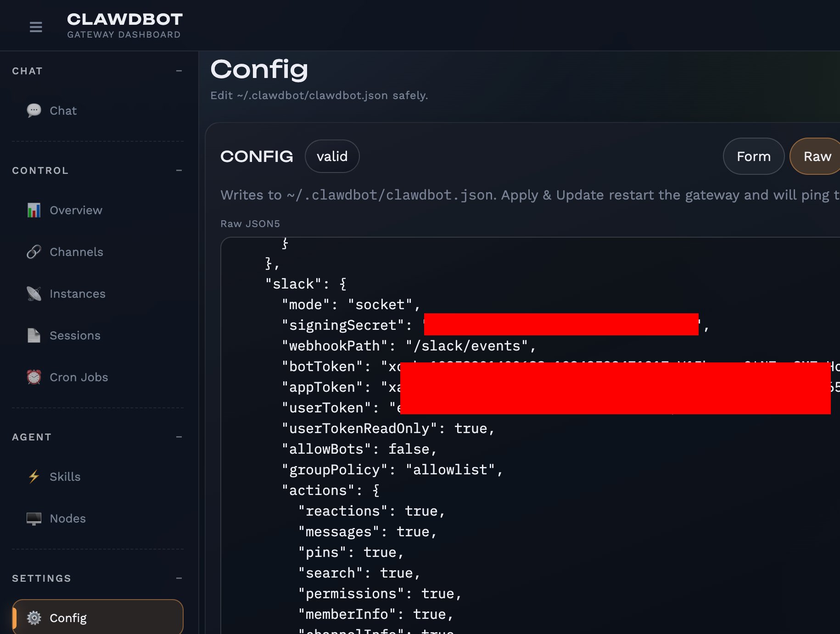Navigate to the Nodes label

pos(68,518)
